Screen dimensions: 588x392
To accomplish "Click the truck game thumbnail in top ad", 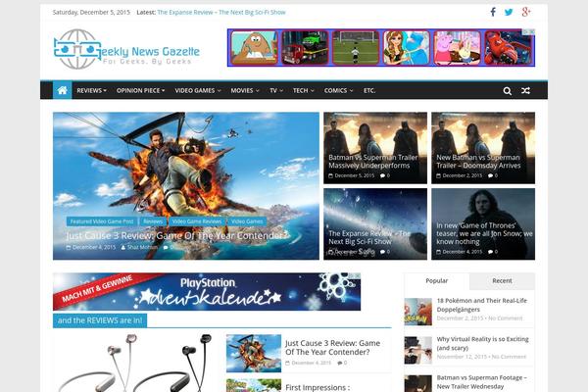I will 305,48.
